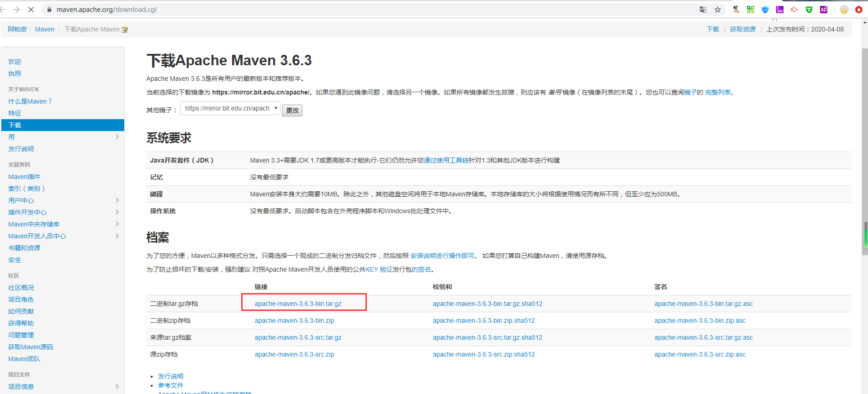Expand the 插件开发中心 submenu arrow
This screenshot has height=394, width=868.
(x=117, y=212)
